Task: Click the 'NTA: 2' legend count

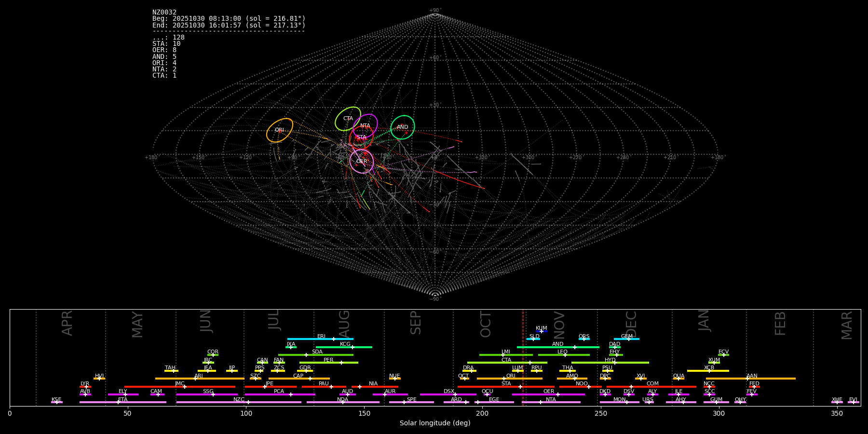Action: pos(164,69)
